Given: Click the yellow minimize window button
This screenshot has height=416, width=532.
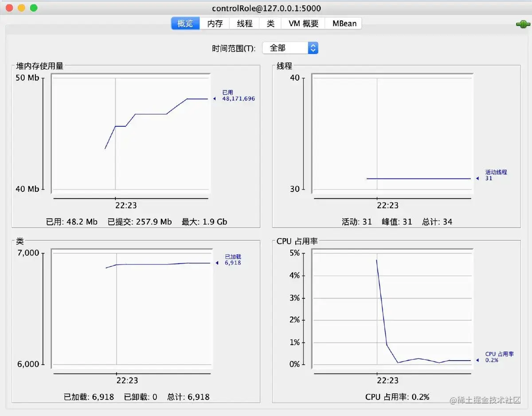Looking at the screenshot, I should [21, 8].
